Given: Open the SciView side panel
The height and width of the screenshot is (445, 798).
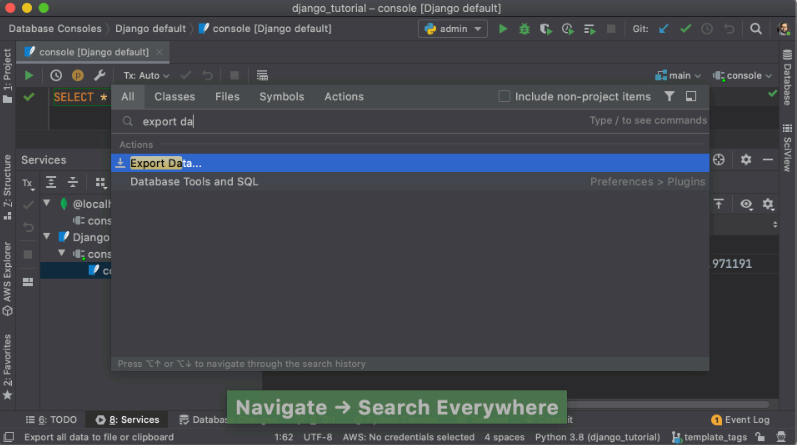Looking at the screenshot, I should [787, 148].
